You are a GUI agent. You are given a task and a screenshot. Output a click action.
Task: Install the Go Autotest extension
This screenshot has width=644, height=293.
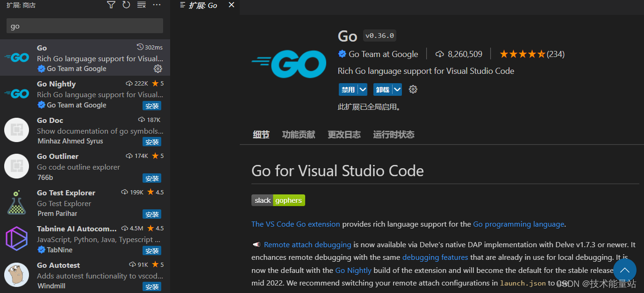click(x=152, y=286)
